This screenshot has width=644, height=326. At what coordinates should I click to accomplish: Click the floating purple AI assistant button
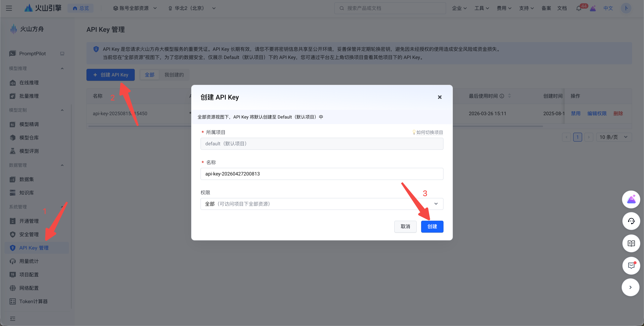(631, 199)
